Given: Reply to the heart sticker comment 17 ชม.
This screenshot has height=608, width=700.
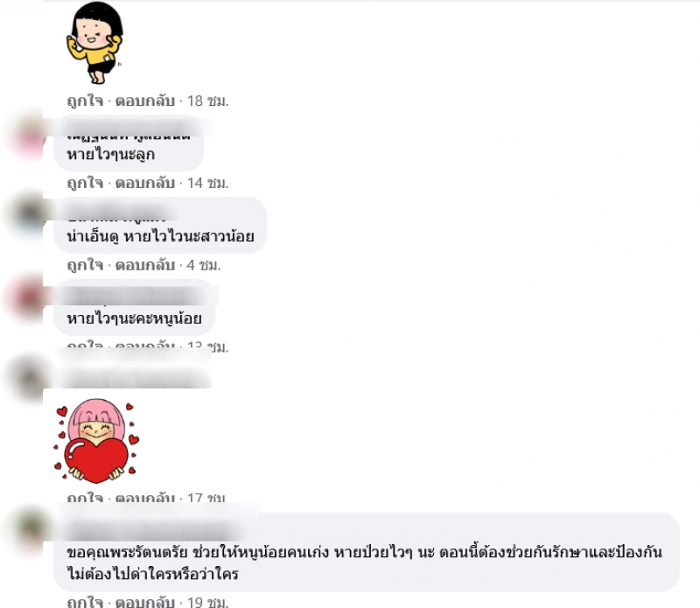Looking at the screenshot, I should coord(144,497).
